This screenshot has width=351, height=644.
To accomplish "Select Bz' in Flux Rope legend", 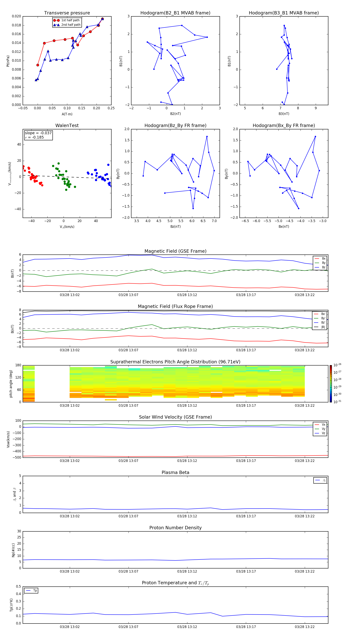I will [320, 323].
